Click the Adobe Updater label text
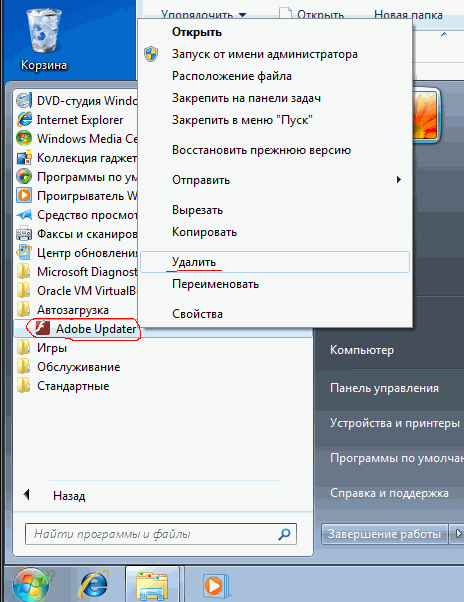This screenshot has width=464, height=602. [96, 329]
